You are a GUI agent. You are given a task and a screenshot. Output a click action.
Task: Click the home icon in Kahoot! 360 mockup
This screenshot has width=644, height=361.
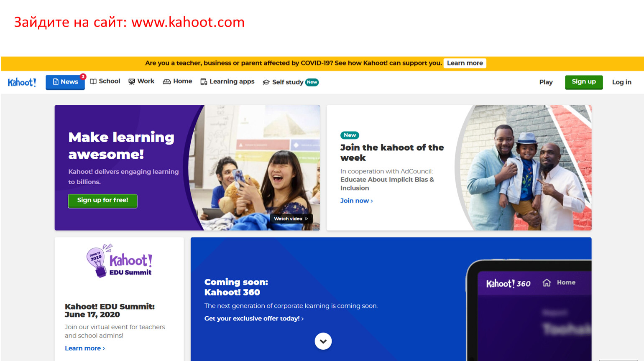(x=547, y=283)
